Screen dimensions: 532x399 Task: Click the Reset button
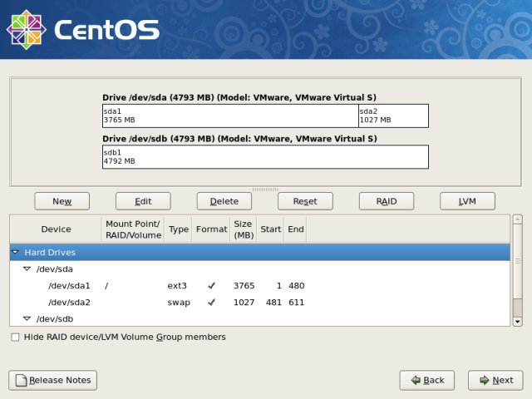[x=305, y=201]
